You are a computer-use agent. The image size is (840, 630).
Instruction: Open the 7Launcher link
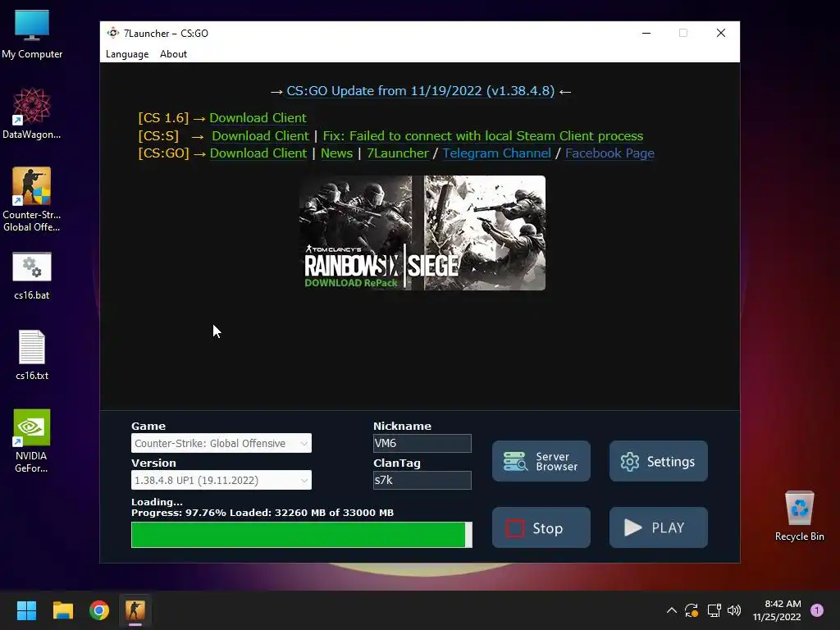click(x=398, y=153)
